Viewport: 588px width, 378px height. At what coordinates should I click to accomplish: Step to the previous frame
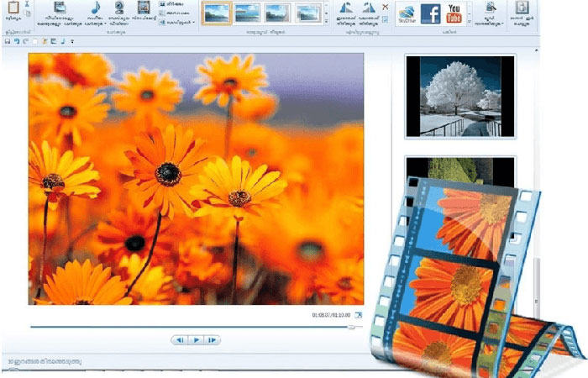(x=180, y=340)
